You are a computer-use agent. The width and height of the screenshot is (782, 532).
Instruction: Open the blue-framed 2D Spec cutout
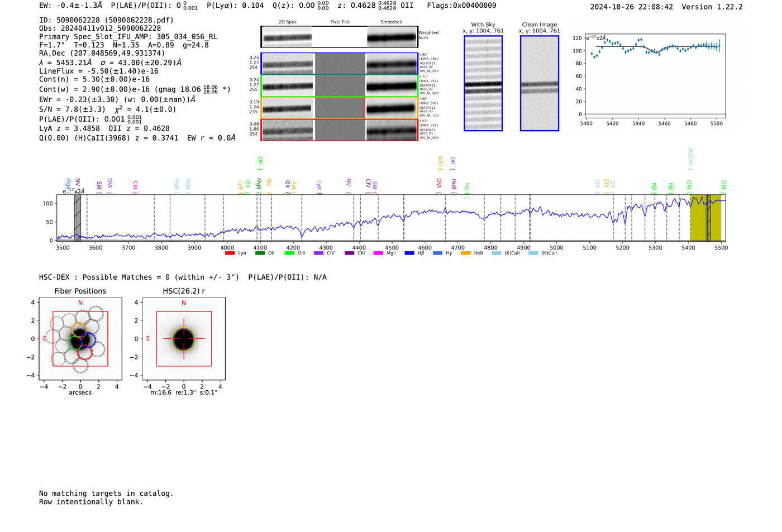coord(288,64)
